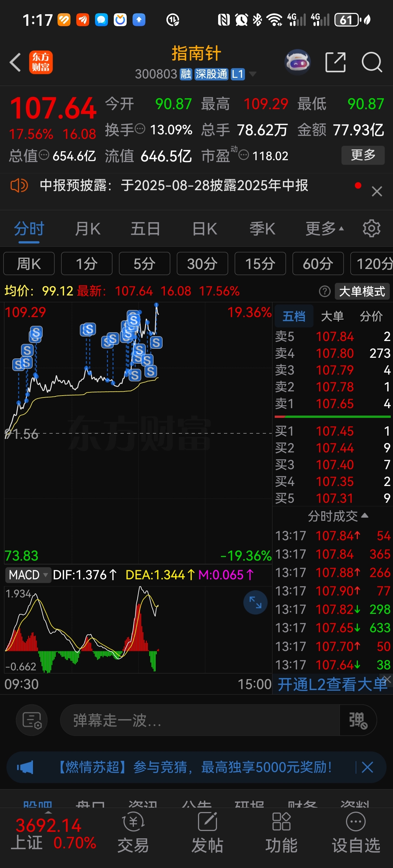Tap the 弹幕走一波 input field
Viewport: 393px width, 868px height.
click(200, 720)
